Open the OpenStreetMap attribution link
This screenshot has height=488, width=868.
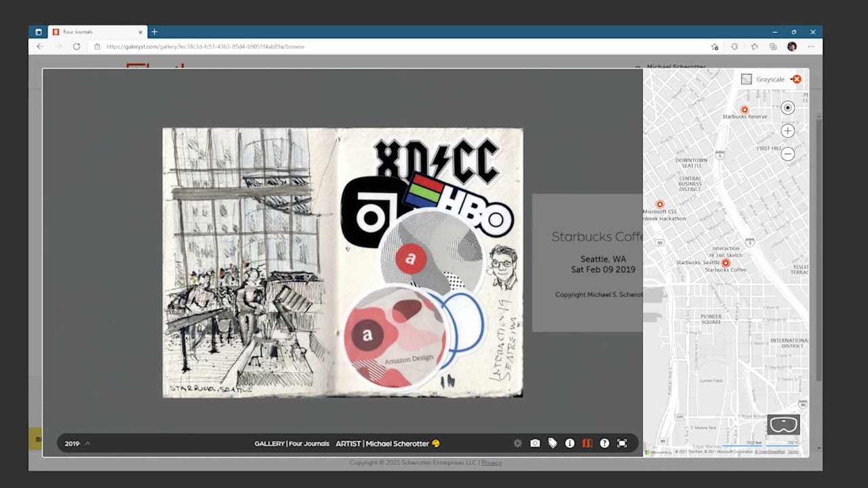coord(770,451)
